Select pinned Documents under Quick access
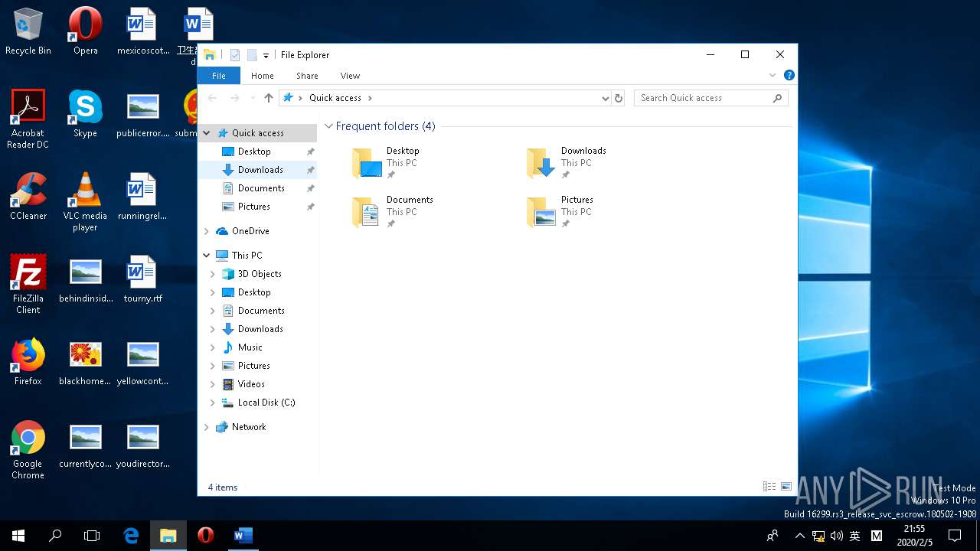The width and height of the screenshot is (980, 551). [261, 188]
